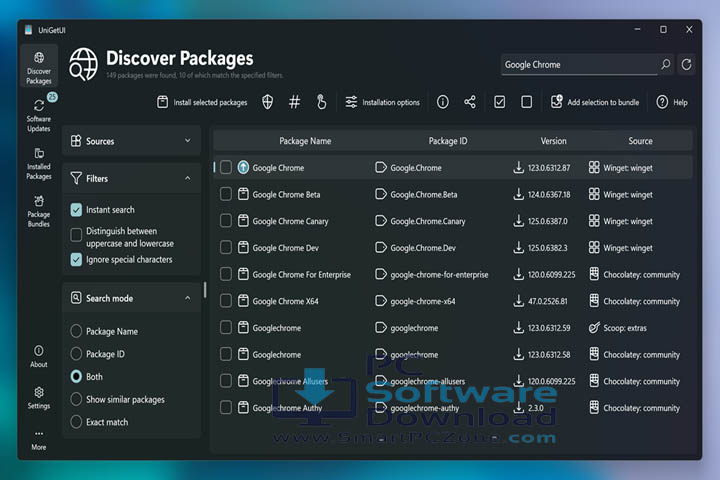
Task: Toggle the Instant search checkbox
Action: 76,210
